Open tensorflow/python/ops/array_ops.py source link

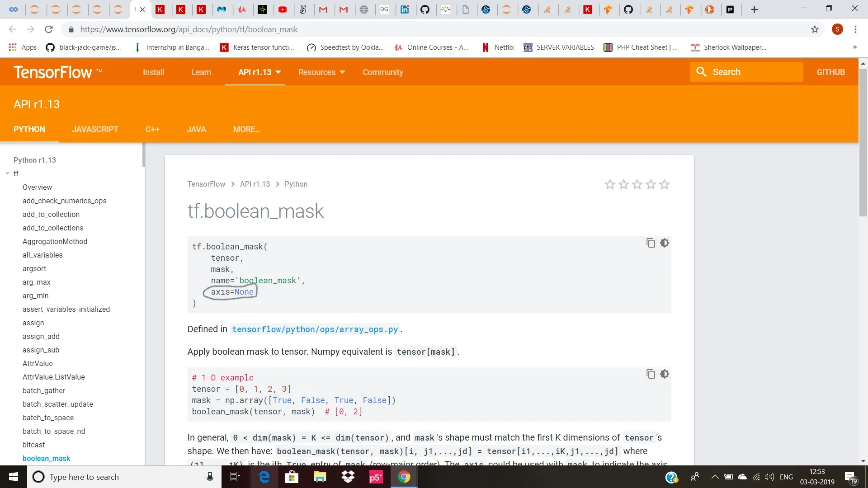(315, 329)
